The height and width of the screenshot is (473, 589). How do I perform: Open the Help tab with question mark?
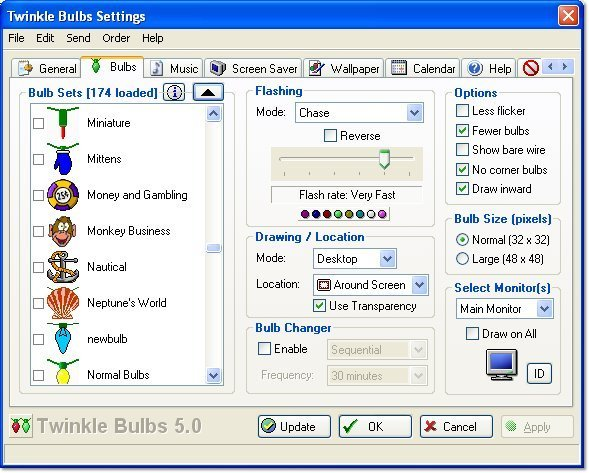click(x=489, y=68)
